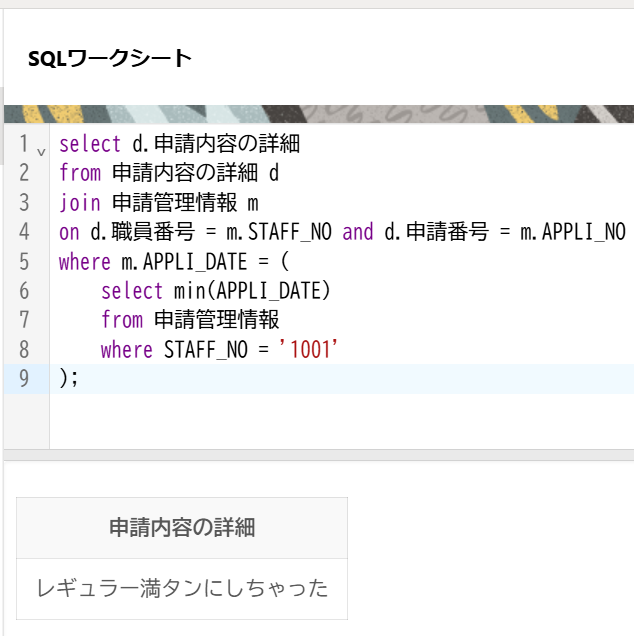Click line number 9 in the gutter
This screenshot has height=636, width=634.
24,378
